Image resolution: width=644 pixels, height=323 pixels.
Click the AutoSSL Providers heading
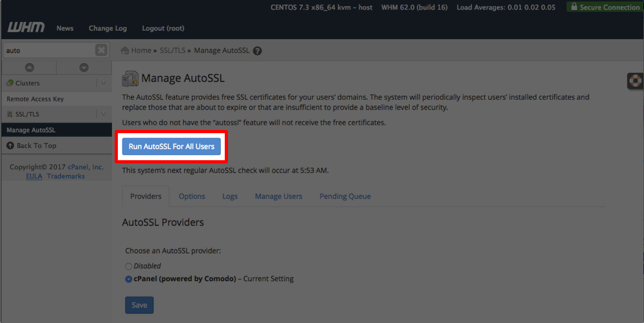click(x=163, y=223)
